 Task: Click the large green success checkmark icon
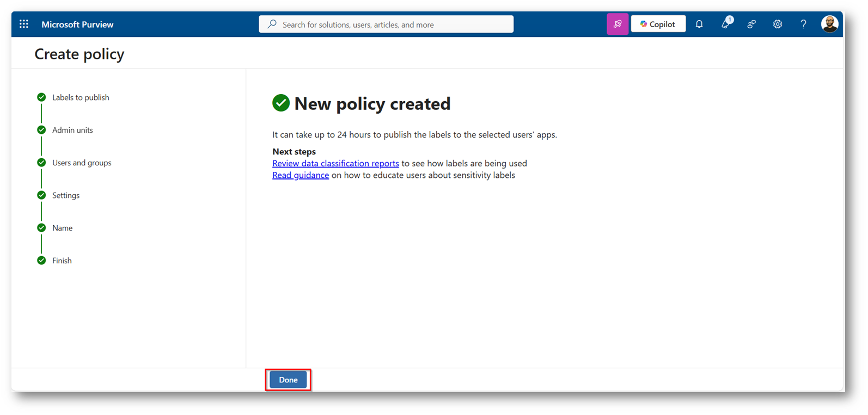pyautogui.click(x=281, y=103)
